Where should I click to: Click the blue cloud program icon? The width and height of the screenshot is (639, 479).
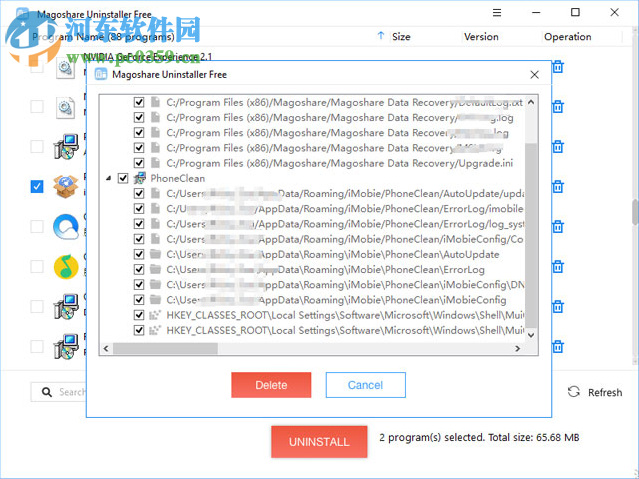[x=66, y=227]
